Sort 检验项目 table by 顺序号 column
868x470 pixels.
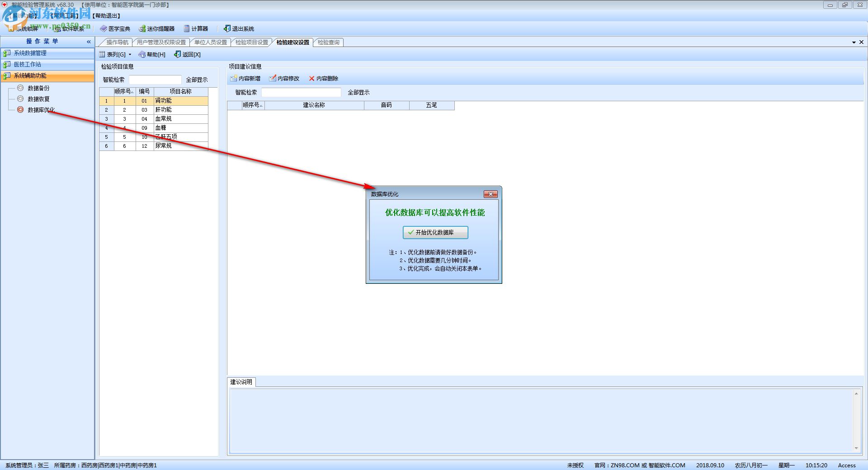click(x=124, y=91)
